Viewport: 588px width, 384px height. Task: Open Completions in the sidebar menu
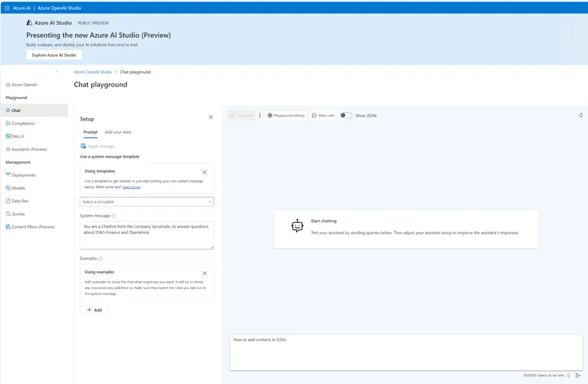[23, 123]
